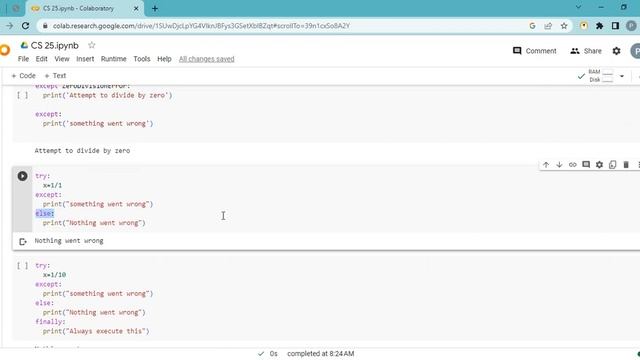
Task: Click the print("Always execute this") line
Action: (x=96, y=331)
